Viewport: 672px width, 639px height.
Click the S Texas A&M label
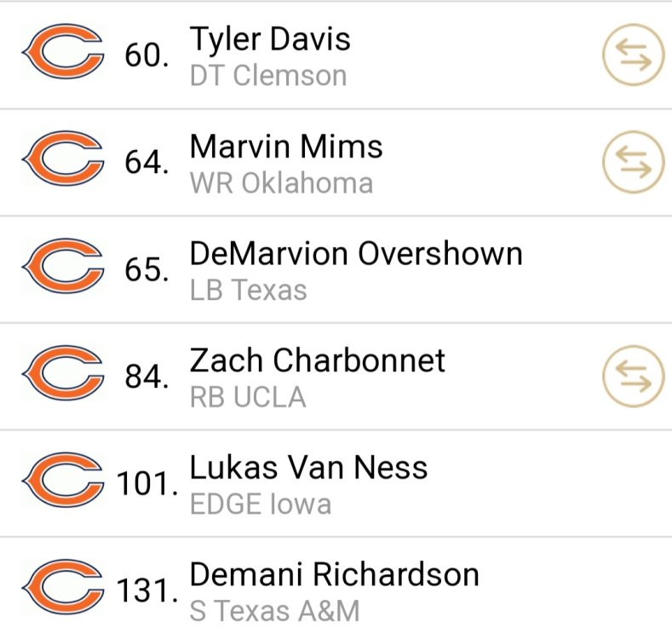(274, 611)
